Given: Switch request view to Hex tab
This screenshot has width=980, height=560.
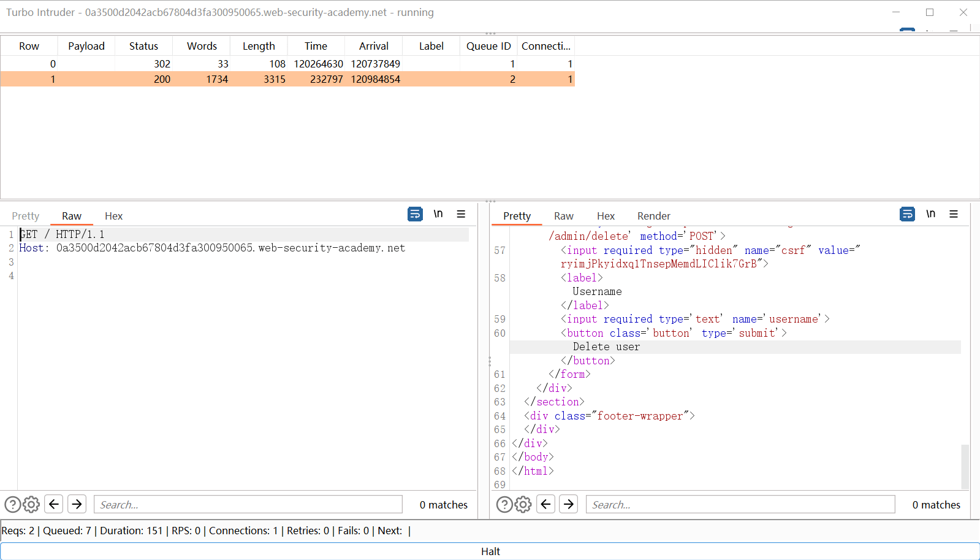Looking at the screenshot, I should click(113, 216).
